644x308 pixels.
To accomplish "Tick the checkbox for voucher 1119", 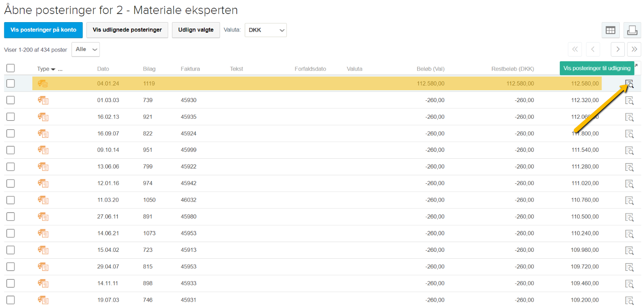I will [11, 84].
